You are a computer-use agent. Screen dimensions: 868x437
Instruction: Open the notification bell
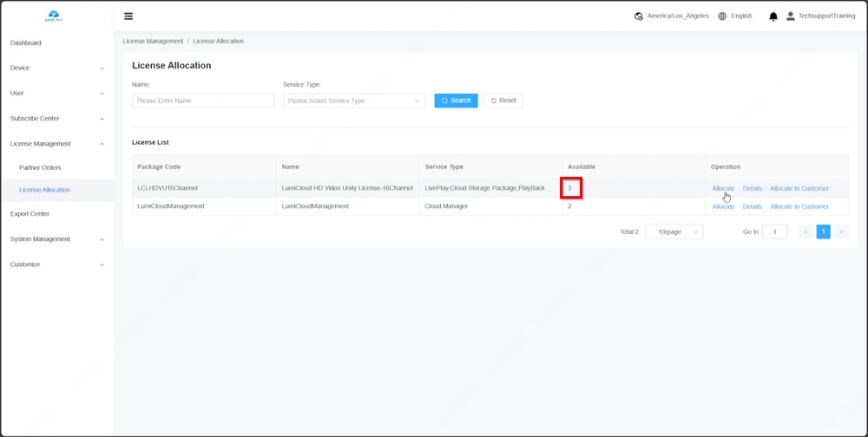pos(773,16)
